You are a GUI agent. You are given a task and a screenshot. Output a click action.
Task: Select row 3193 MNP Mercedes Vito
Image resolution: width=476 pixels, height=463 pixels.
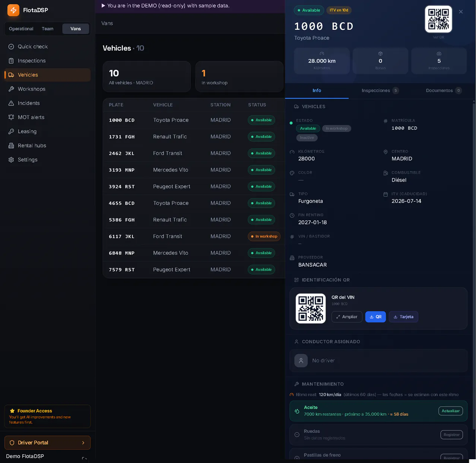pyautogui.click(x=194, y=170)
